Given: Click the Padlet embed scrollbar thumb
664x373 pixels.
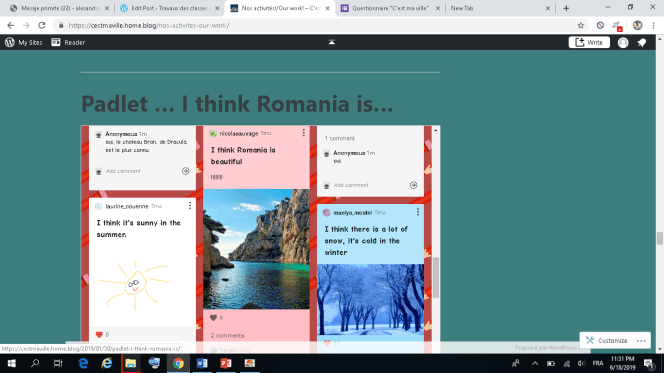Looking at the screenshot, I should [436, 278].
